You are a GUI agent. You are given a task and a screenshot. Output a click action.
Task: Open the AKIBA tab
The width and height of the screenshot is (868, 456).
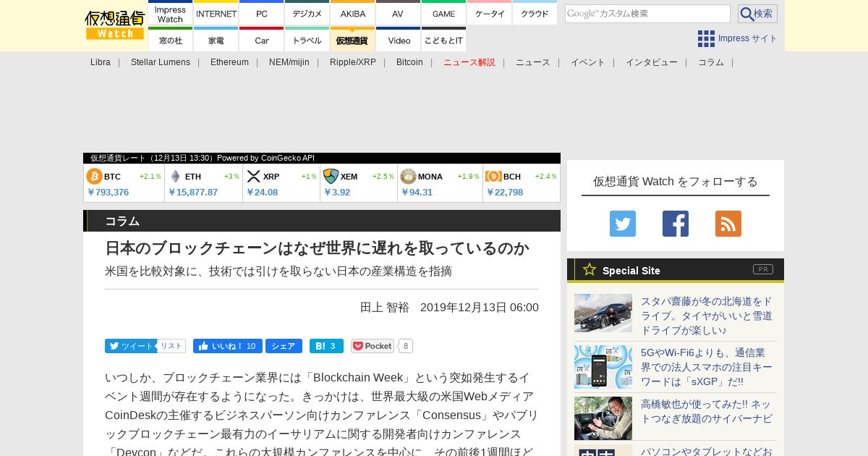coord(352,14)
